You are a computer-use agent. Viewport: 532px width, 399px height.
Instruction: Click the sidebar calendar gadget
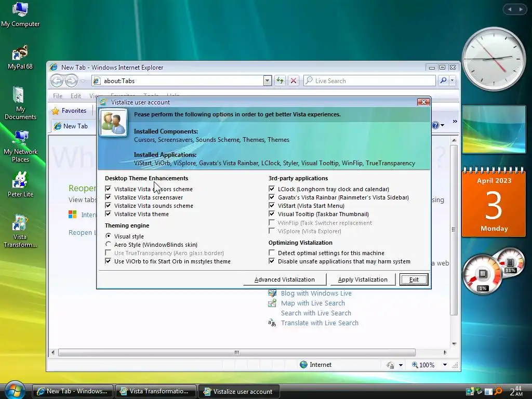[494, 202]
